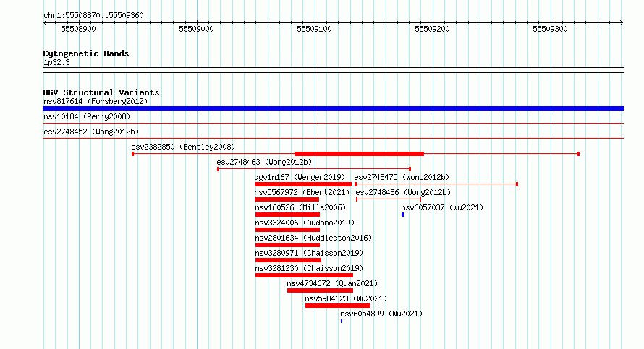Open the nsv10184 (Perry2008) variant label
Image resolution: width=644 pixels, height=349 pixels.
[87, 116]
